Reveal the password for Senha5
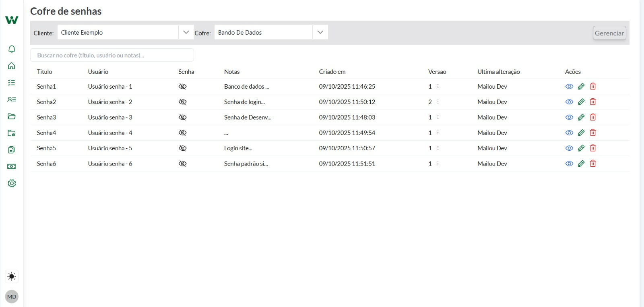644x307 pixels. (183, 148)
